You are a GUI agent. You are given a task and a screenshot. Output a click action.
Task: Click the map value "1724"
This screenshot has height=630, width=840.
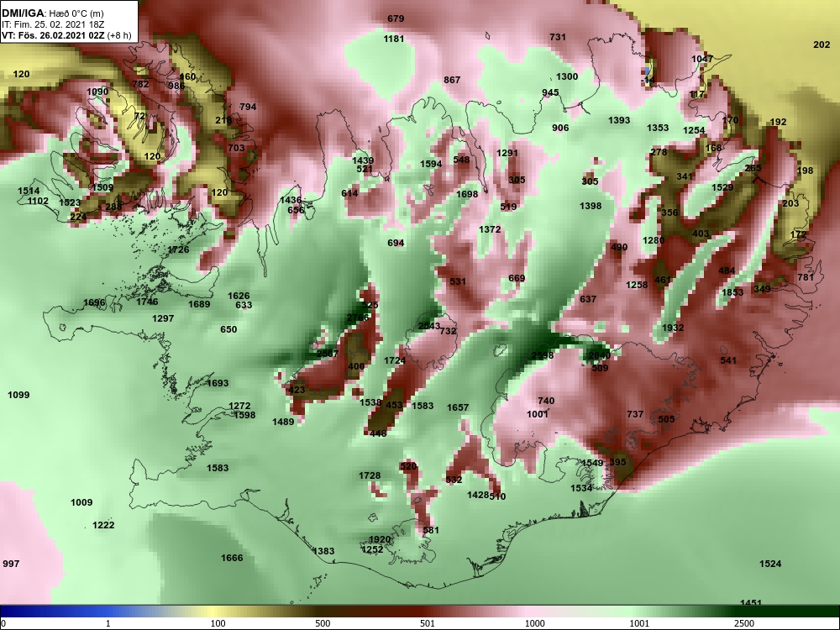click(395, 361)
